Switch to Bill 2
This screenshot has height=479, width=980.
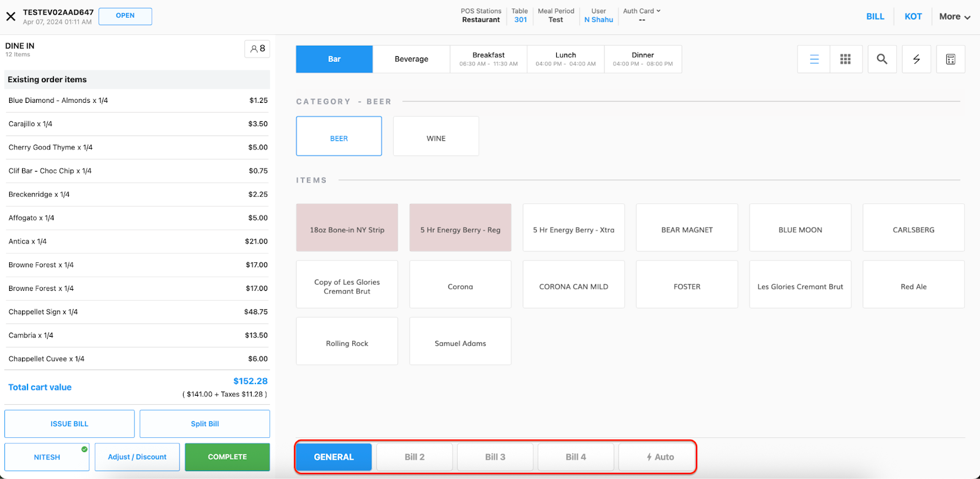coord(415,457)
